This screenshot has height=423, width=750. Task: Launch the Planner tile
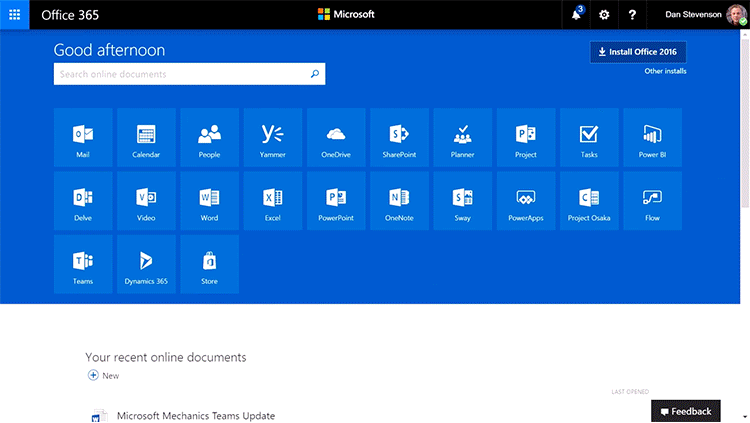[463, 137]
